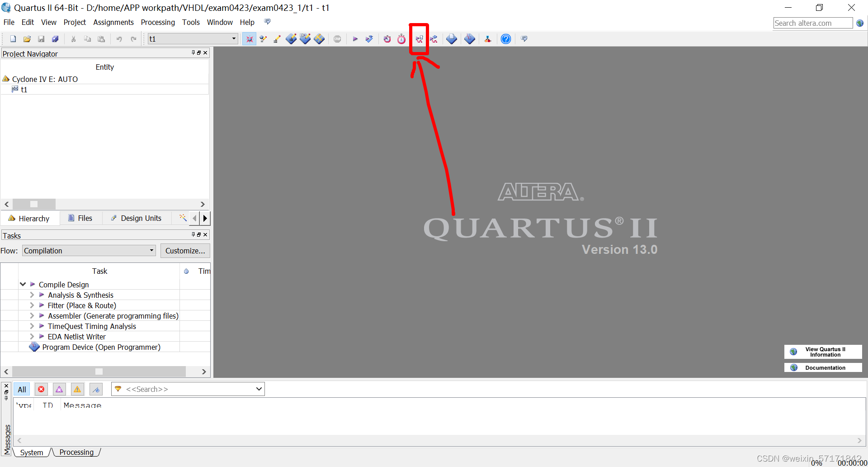Click View Quartus II Information button
Screen dimensions: 868x467
(x=823, y=352)
